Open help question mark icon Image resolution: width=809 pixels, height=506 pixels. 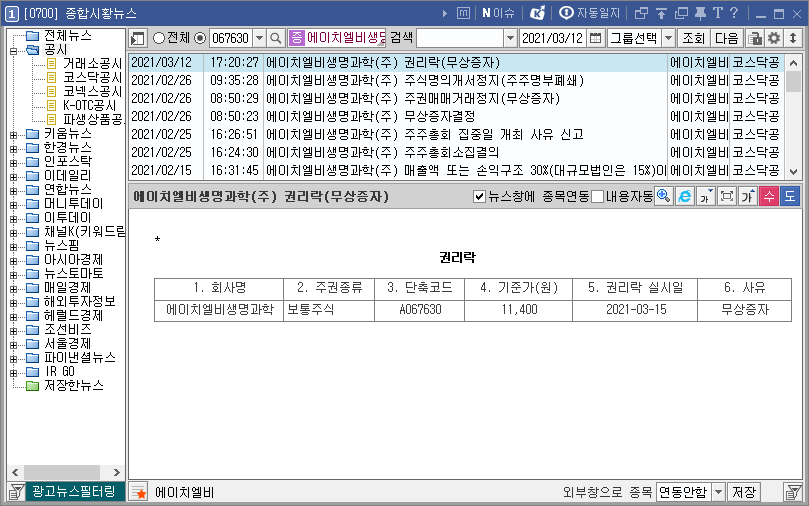pyautogui.click(x=734, y=13)
